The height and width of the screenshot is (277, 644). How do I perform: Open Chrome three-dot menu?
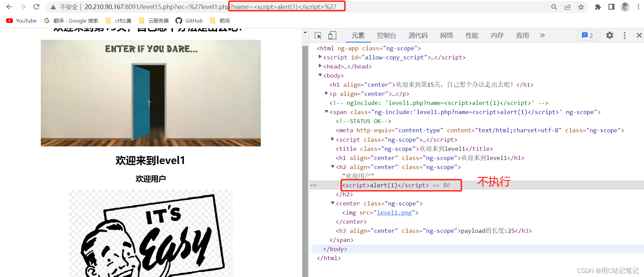[638, 7]
